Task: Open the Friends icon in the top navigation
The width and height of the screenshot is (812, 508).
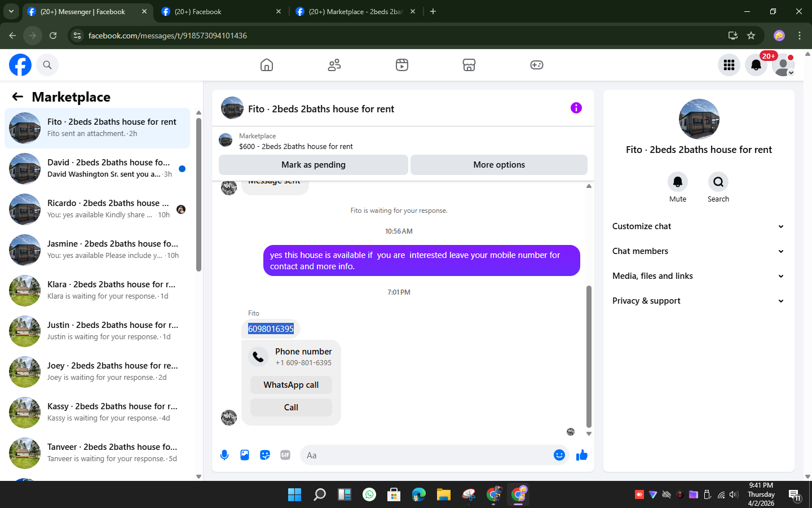Action: (x=334, y=65)
